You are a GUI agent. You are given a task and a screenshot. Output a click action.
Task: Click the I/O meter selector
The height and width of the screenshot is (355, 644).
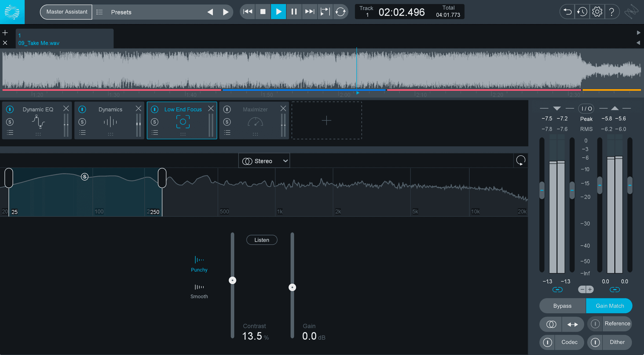pos(586,108)
